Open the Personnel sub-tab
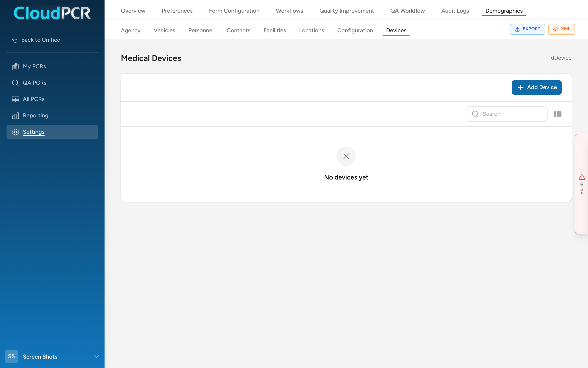This screenshot has width=588, height=368. tap(201, 30)
